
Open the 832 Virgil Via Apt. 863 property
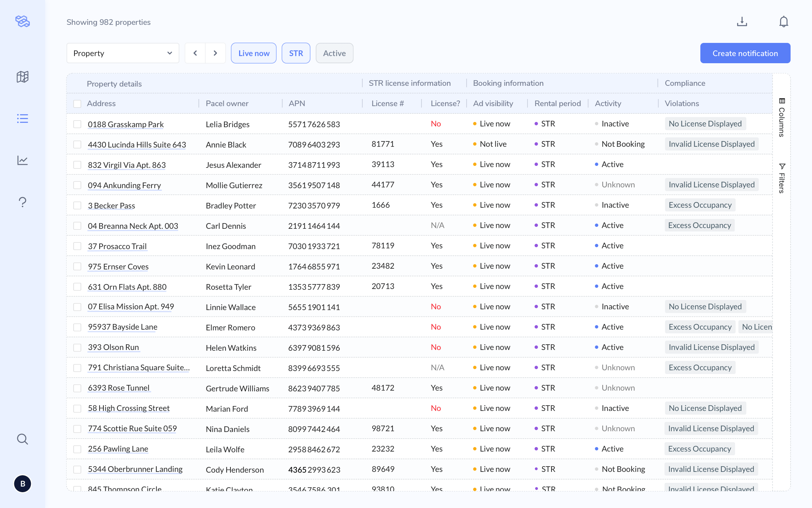(127, 165)
